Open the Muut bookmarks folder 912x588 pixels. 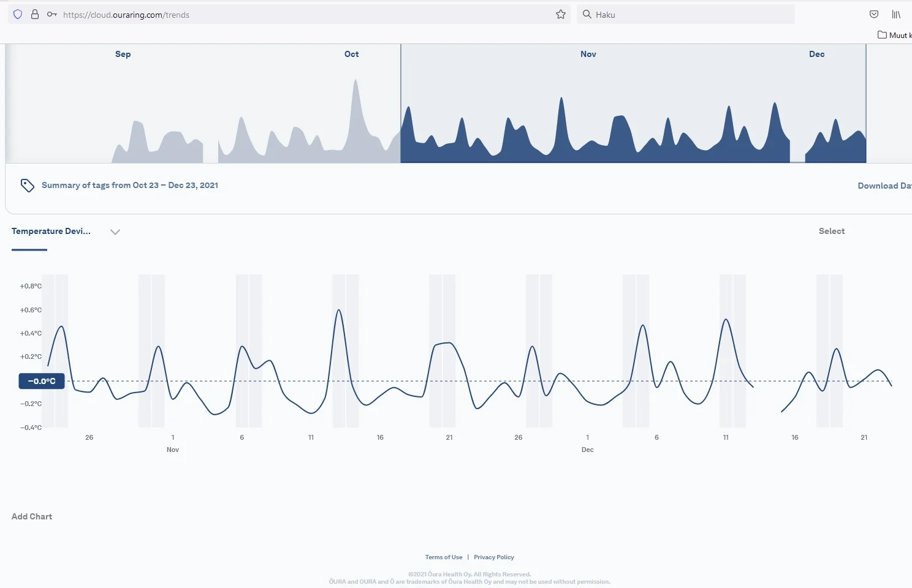point(894,35)
